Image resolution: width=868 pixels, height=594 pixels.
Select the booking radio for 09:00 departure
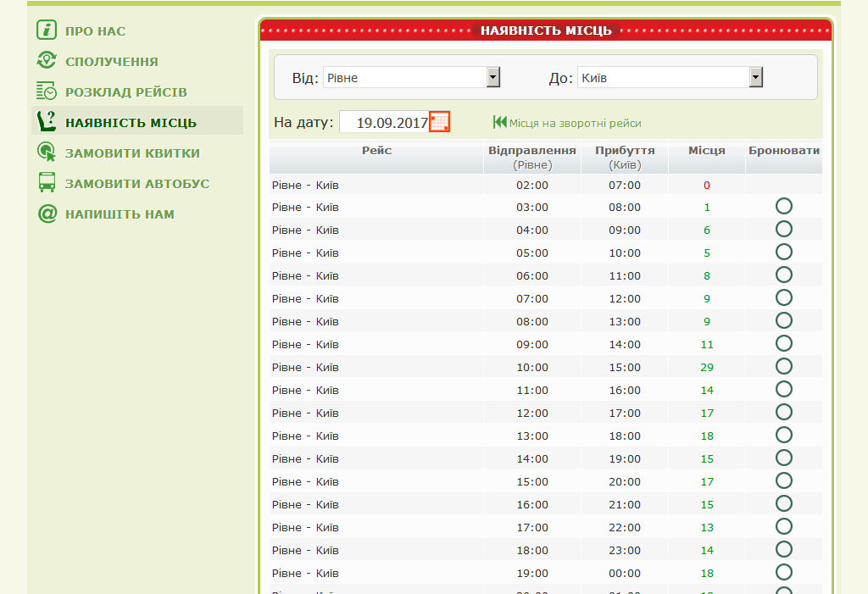(784, 343)
